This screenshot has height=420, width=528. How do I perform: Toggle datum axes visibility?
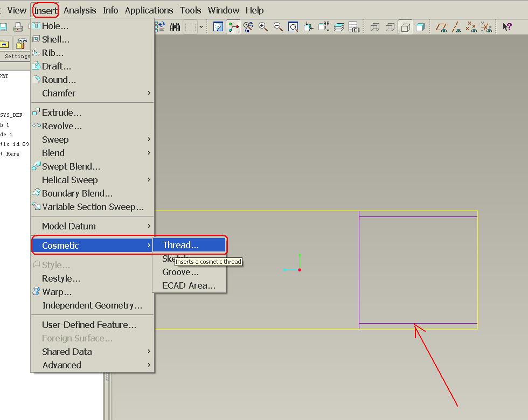[456, 27]
